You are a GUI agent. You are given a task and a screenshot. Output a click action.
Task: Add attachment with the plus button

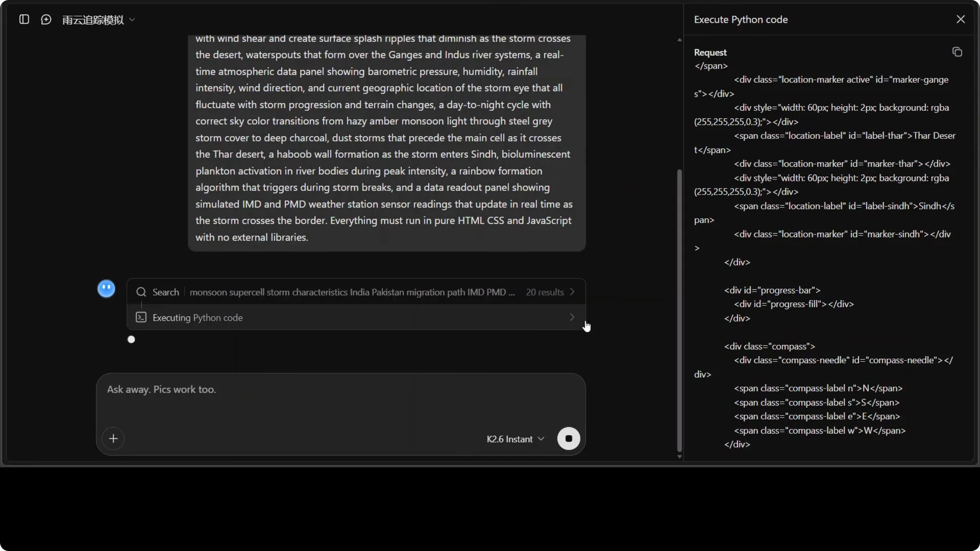[x=113, y=439]
